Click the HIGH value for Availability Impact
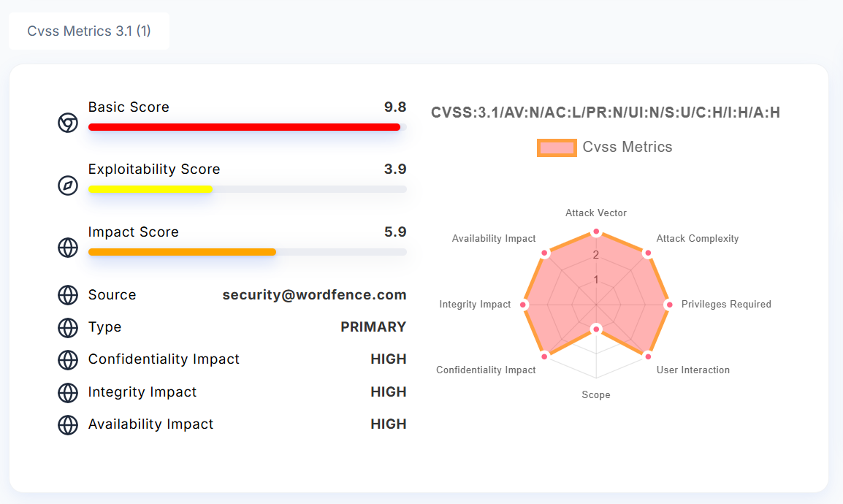This screenshot has height=504, width=843. pos(389,424)
